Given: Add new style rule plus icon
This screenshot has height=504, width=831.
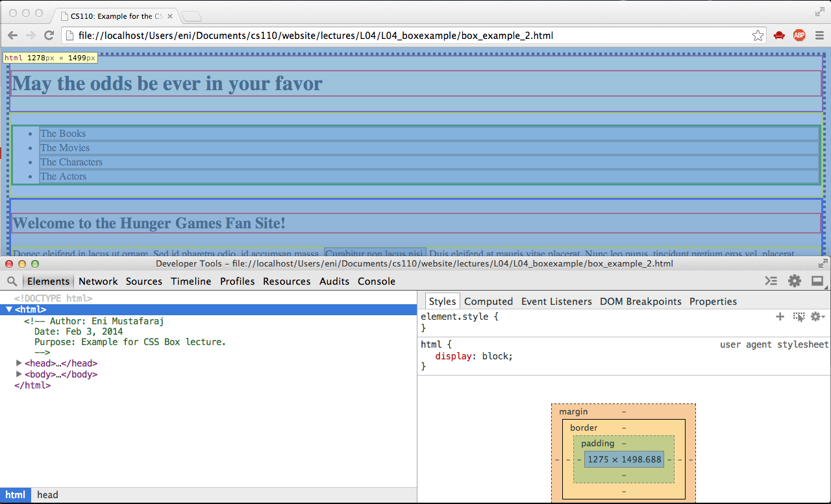Looking at the screenshot, I should [x=780, y=317].
